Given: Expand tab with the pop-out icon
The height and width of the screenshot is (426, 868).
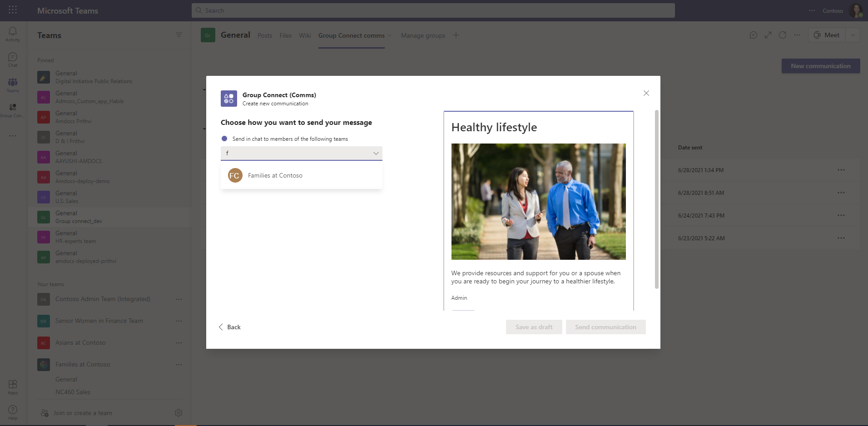Looking at the screenshot, I should pos(768,35).
